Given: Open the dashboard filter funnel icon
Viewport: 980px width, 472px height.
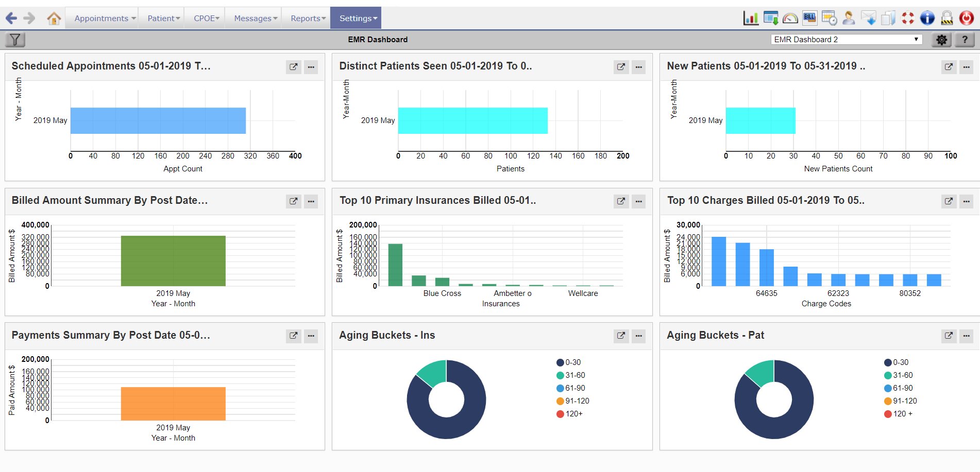Looking at the screenshot, I should pos(15,40).
